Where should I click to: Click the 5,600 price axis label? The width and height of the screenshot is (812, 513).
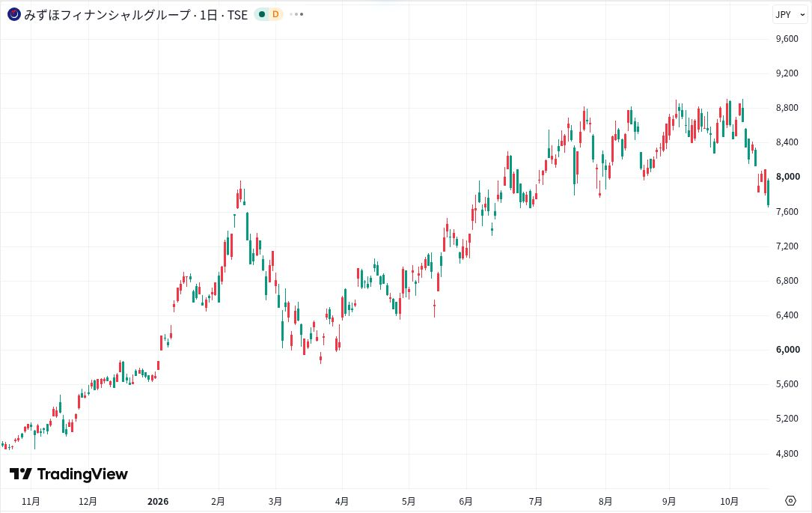pos(787,384)
